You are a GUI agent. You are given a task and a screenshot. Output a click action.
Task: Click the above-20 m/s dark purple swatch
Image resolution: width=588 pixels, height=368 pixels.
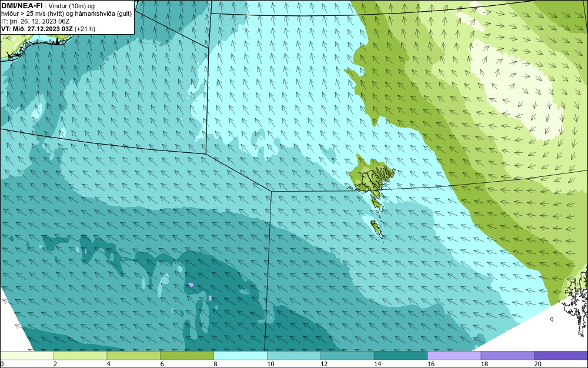point(561,356)
